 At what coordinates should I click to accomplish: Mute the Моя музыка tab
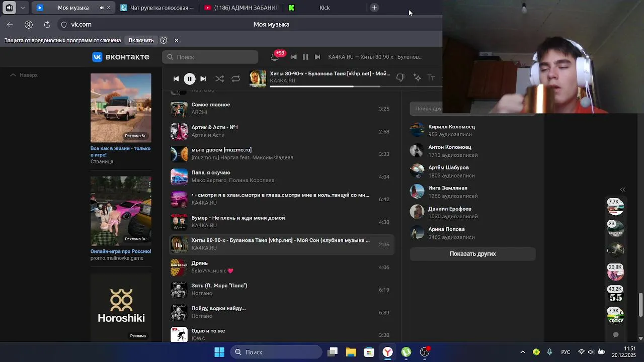(x=101, y=8)
